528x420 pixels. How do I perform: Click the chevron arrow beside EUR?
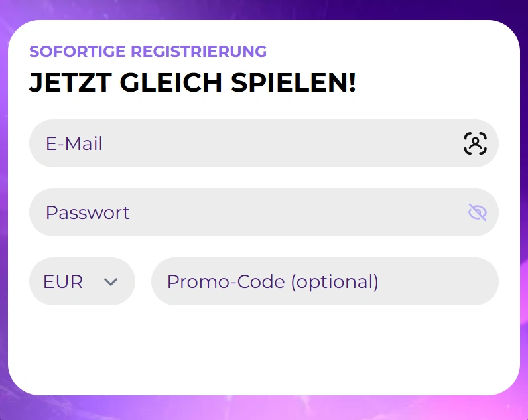tap(111, 282)
